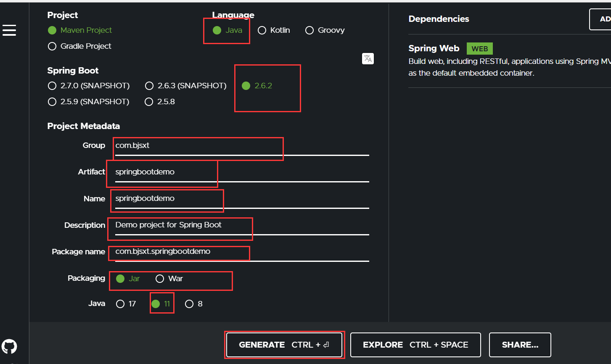611x364 pixels.
Task: Select Java version 17
Action: pyautogui.click(x=126, y=304)
